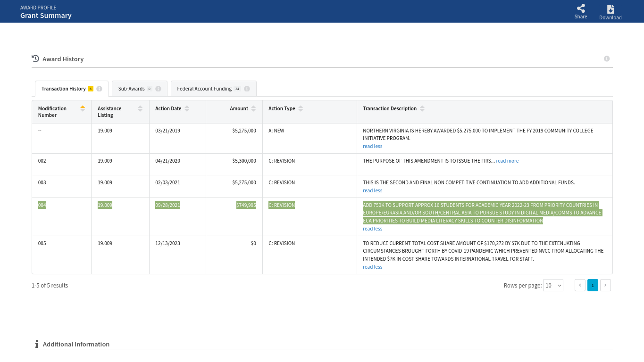The width and height of the screenshot is (644, 362).
Task: Click the Transaction History count badge 5
Action: click(91, 89)
